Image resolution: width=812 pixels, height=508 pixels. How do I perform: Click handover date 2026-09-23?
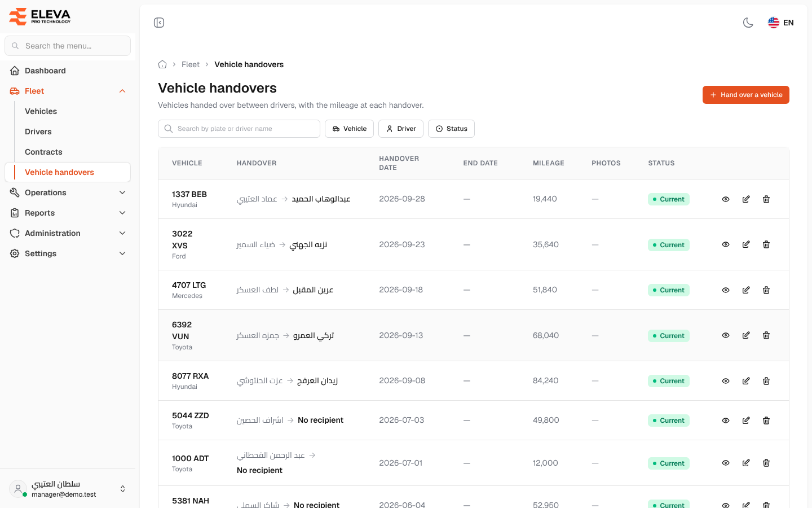[x=402, y=244]
